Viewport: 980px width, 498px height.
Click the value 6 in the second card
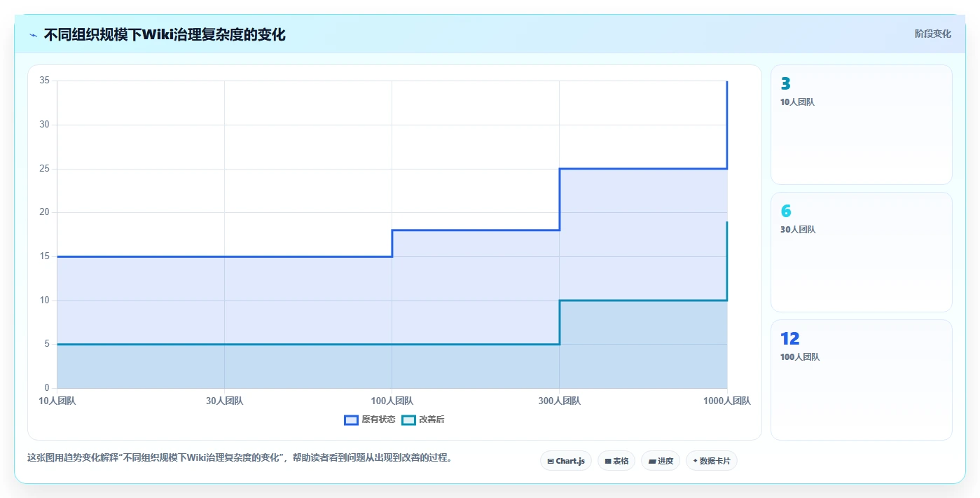[x=785, y=211]
